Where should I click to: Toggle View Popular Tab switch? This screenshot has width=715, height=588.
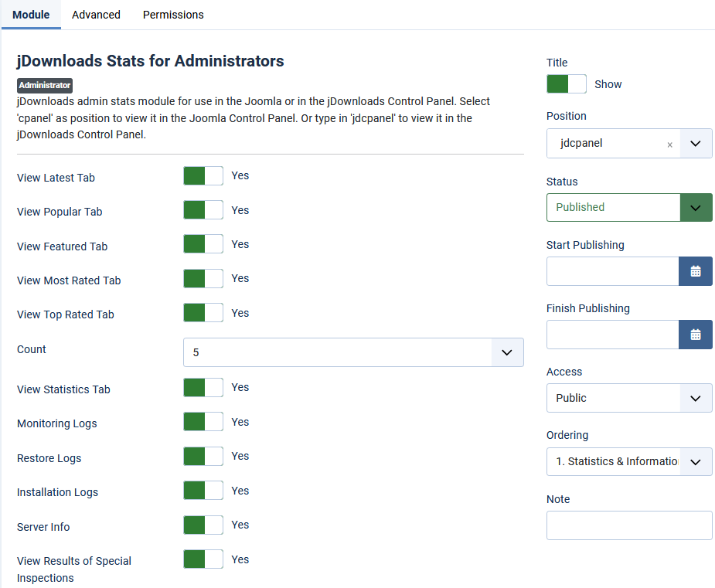click(203, 210)
